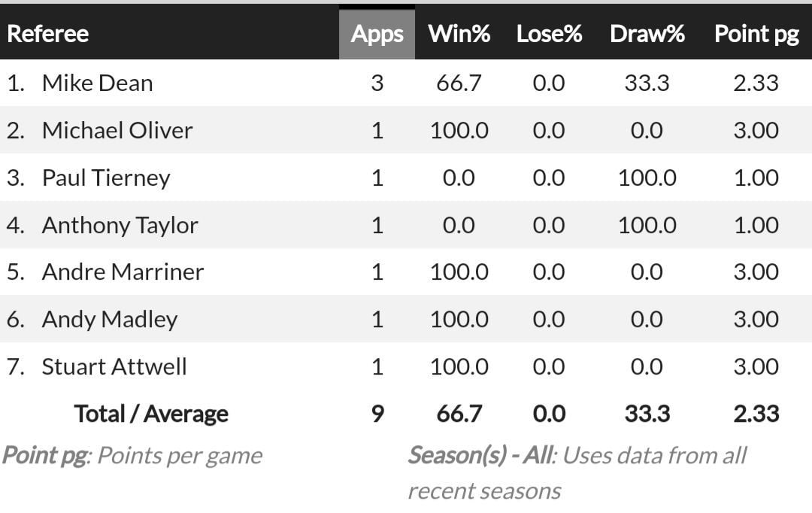Click Mike Dean's 2.33 points value
Image resolution: width=812 pixels, height=513 pixels.
756,83
